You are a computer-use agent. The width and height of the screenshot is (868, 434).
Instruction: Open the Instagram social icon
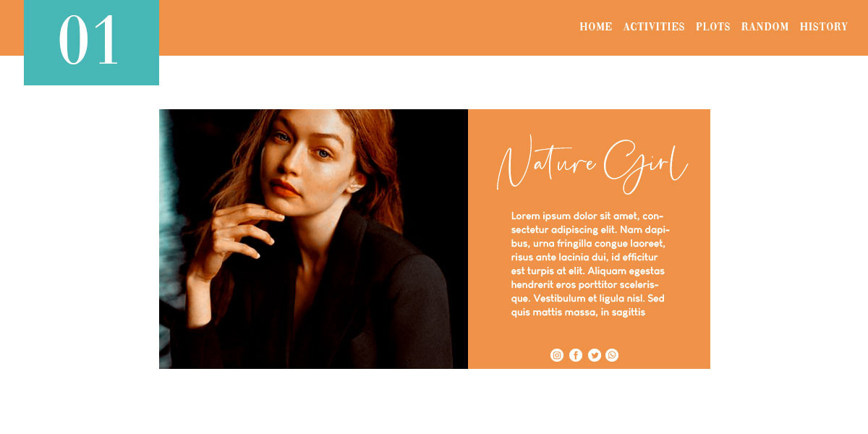pos(557,355)
